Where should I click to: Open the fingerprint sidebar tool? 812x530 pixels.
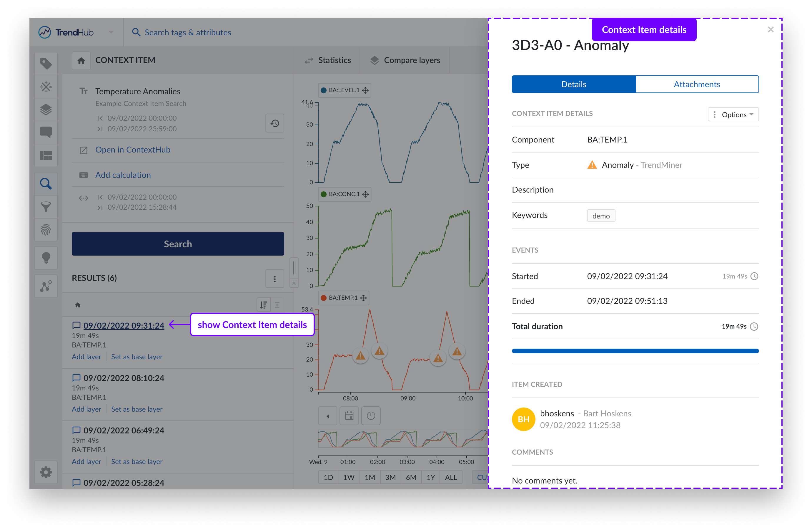(46, 230)
